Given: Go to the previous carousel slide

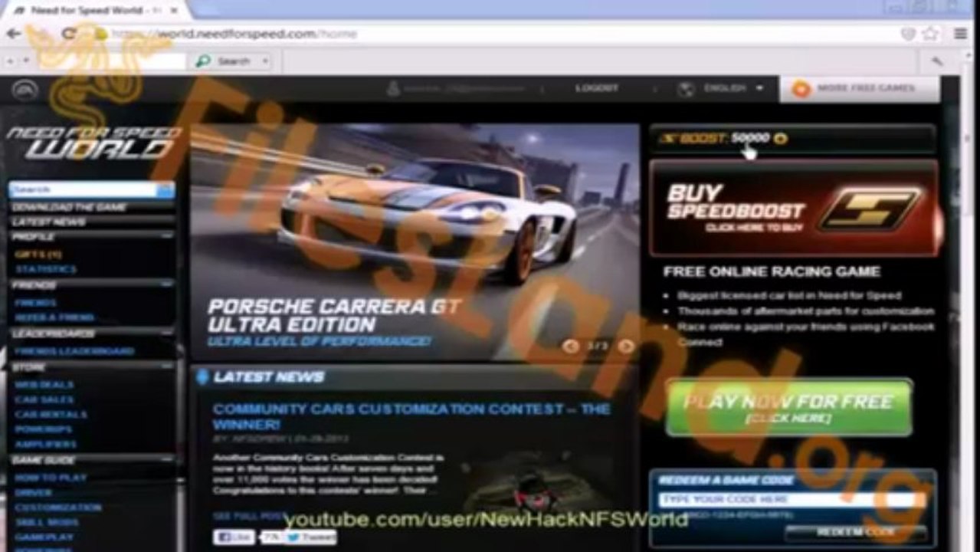Looking at the screenshot, I should click(x=570, y=347).
